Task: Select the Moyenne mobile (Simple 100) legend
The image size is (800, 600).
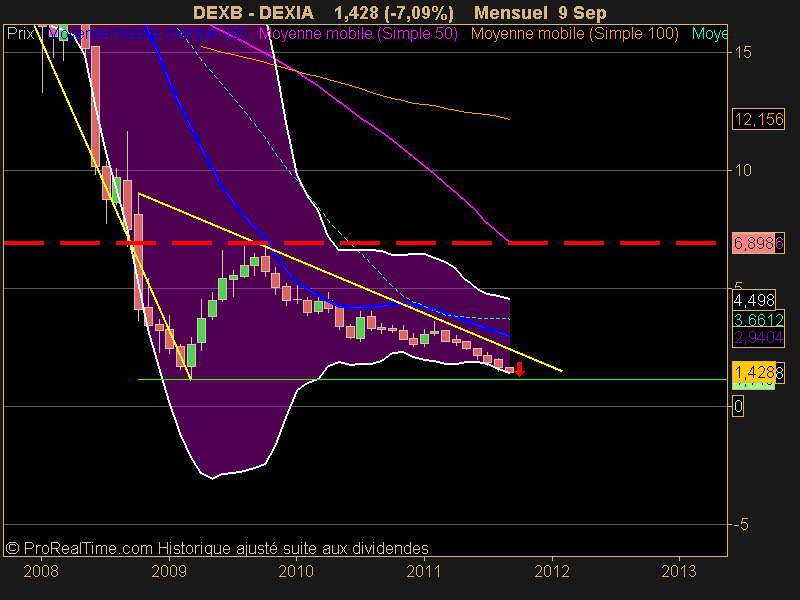Action: [x=574, y=34]
